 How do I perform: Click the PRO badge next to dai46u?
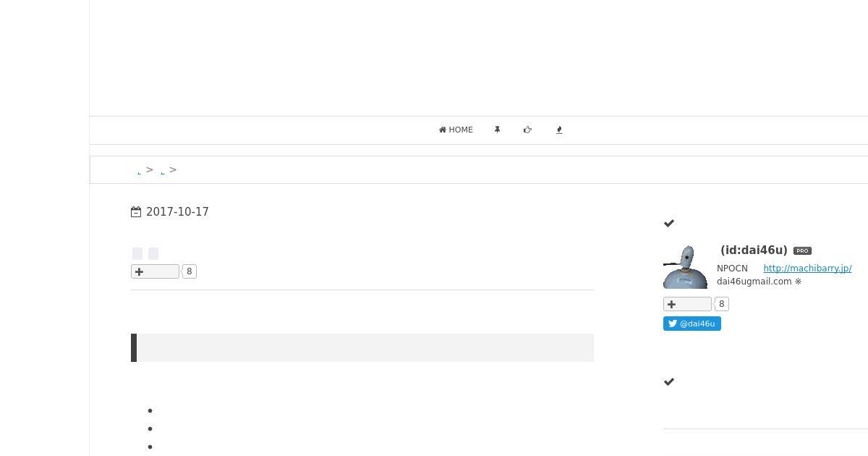[x=802, y=251]
